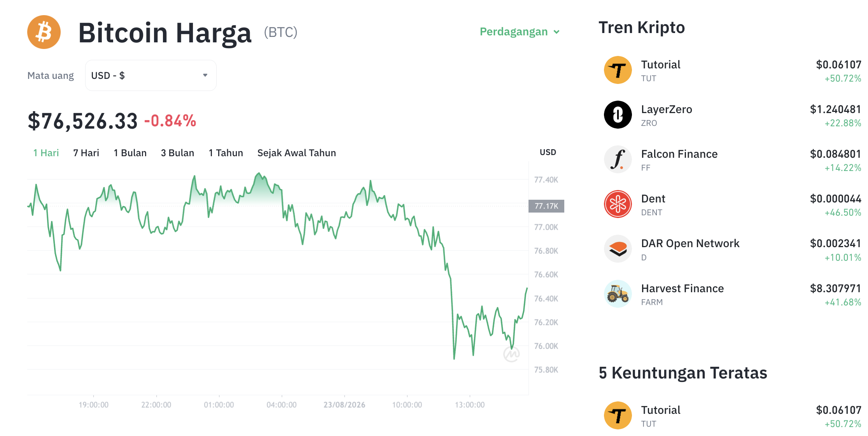Click the DAR Open Network icon
The image size is (868, 436).
click(618, 249)
